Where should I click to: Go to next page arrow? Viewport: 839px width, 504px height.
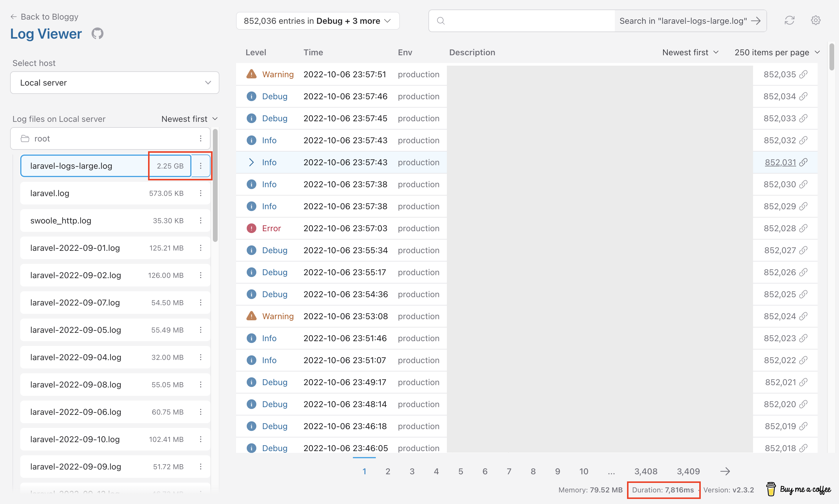coord(725,471)
